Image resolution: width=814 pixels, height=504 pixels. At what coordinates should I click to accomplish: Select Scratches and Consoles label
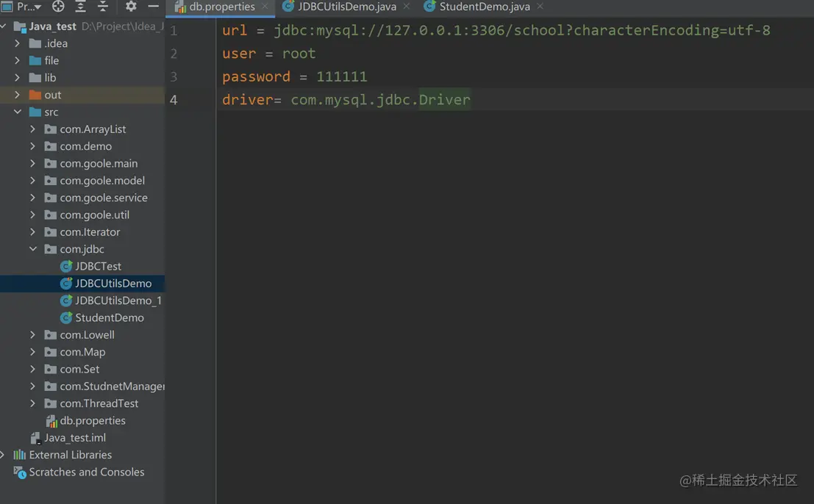click(x=87, y=472)
